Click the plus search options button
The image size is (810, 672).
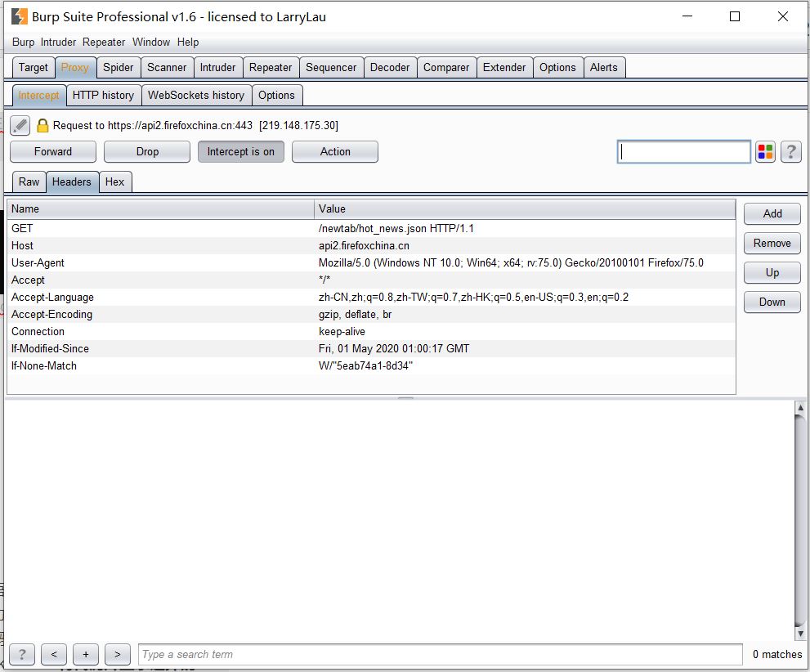click(86, 655)
